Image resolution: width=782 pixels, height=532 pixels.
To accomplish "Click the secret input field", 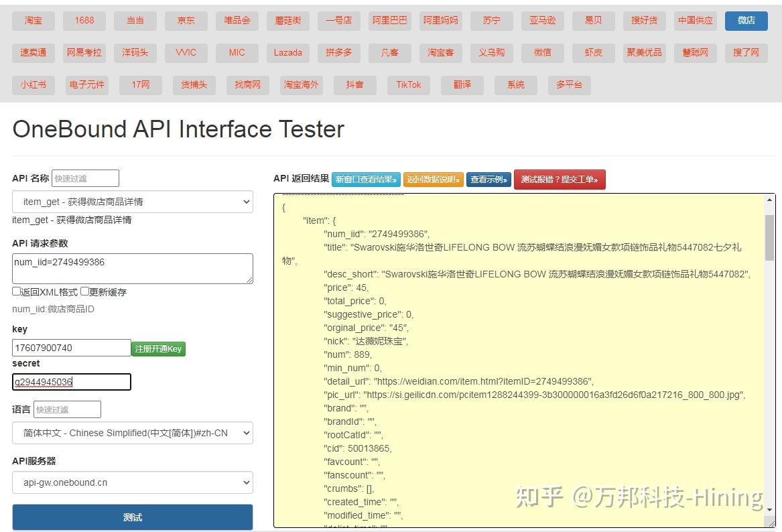I will [71, 381].
